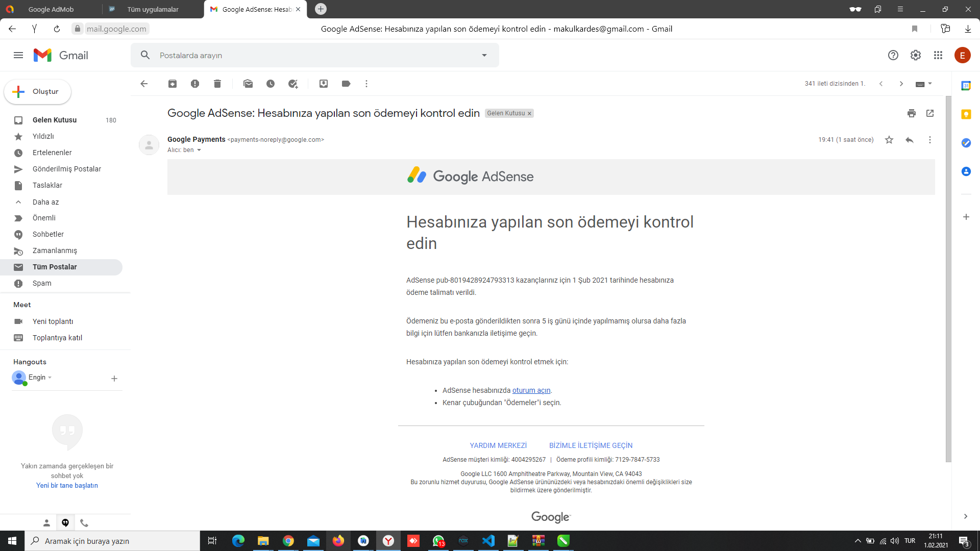Open Google Contacts side panel
980x551 pixels.
pos(966,171)
